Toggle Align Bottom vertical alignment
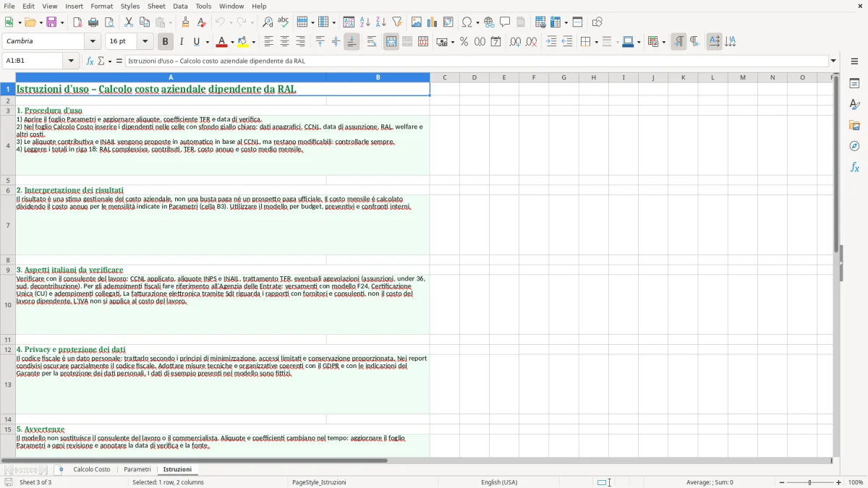Screen dimensions: 868x488 (352, 42)
